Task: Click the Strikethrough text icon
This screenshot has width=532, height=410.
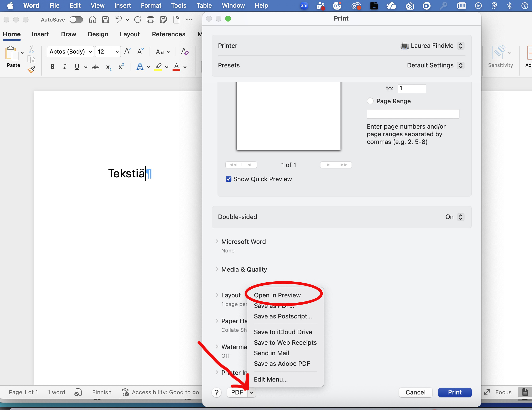Action: pyautogui.click(x=95, y=67)
